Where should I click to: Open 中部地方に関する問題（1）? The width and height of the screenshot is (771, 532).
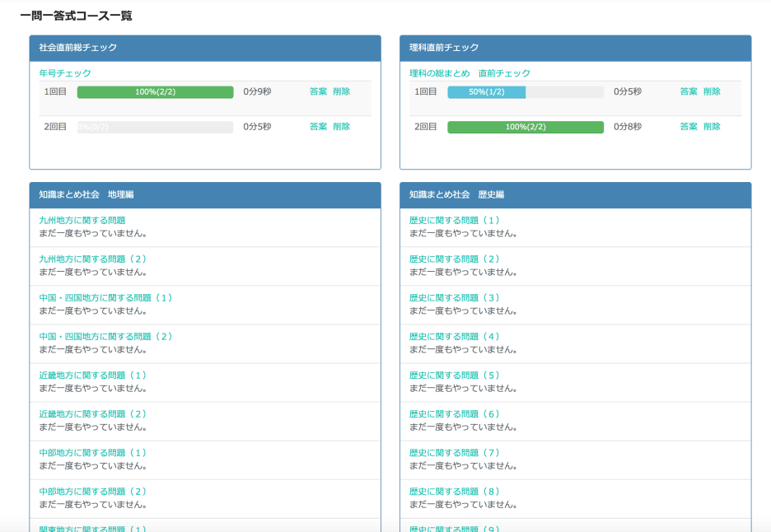tap(92, 453)
